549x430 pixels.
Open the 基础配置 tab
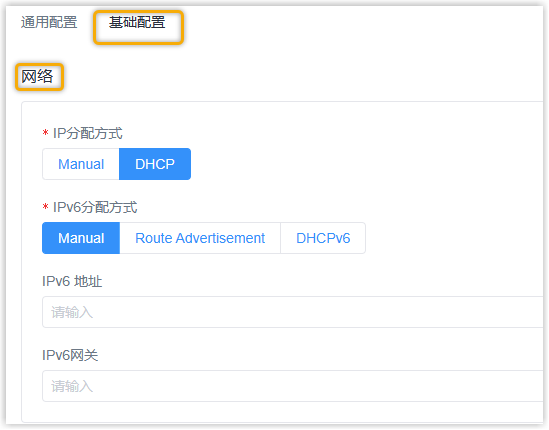point(137,22)
